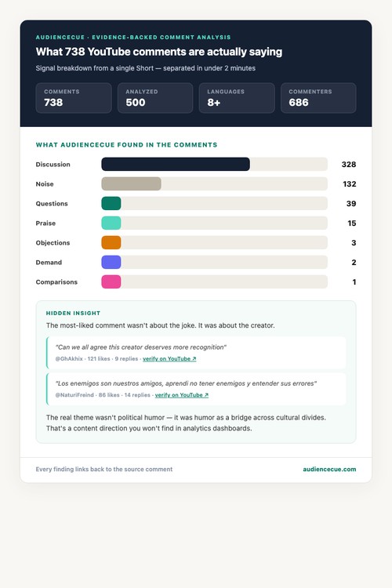
Task: Click the beige Noise bar
Action: (131, 183)
